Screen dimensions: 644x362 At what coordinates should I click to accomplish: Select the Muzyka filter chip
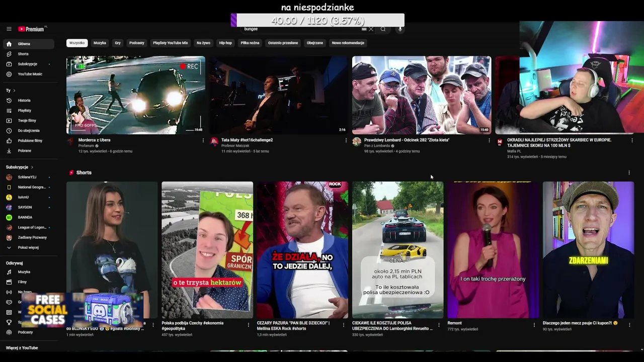(x=100, y=43)
